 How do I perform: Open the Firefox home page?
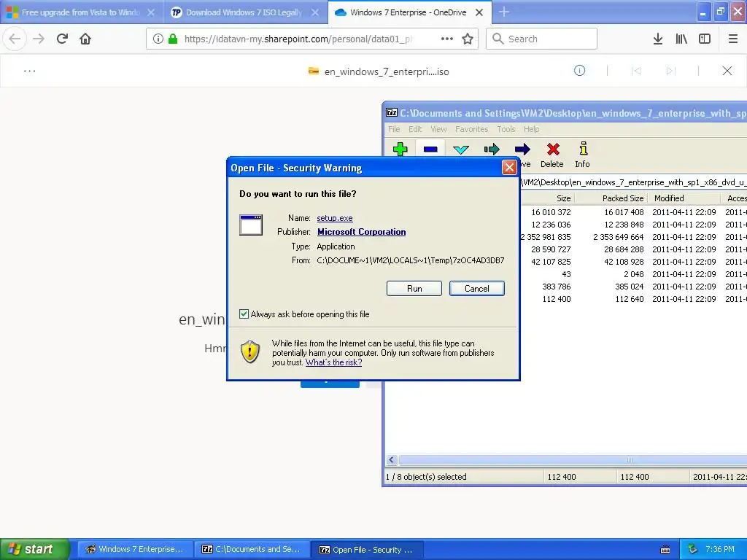click(85, 39)
